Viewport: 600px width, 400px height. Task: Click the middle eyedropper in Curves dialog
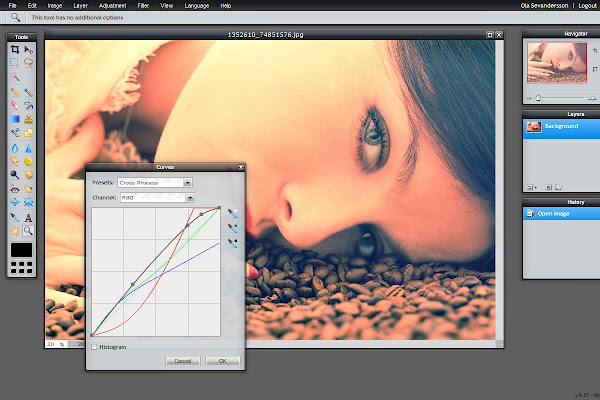pos(232,228)
